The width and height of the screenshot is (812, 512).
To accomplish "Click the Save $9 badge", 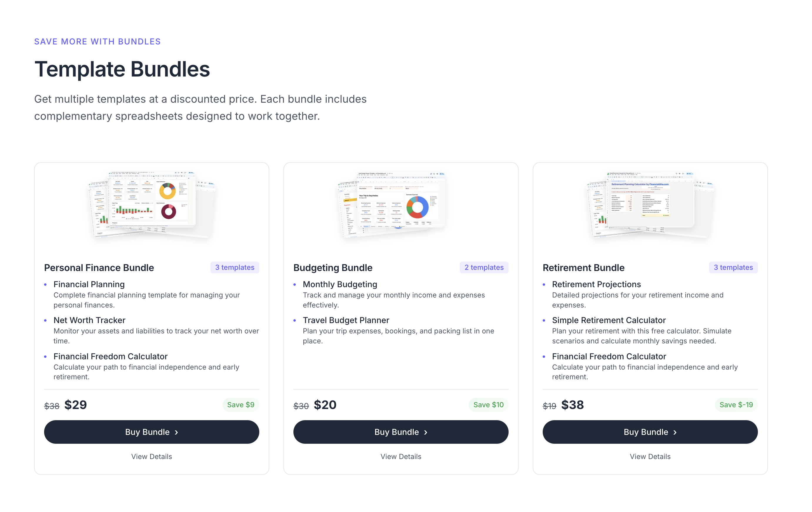I will (x=240, y=405).
